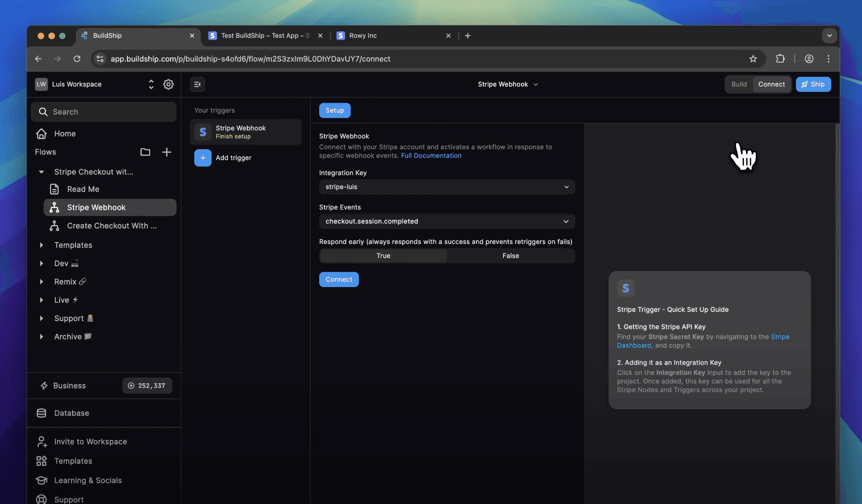Click the Business plan lightning icon
Viewport: 862px width, 504px height.
(44, 386)
